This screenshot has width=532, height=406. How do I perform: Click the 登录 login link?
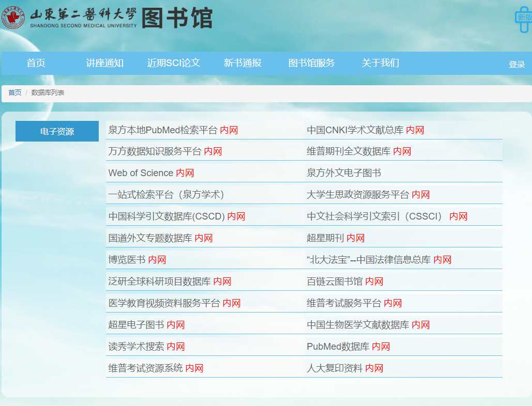pos(516,65)
